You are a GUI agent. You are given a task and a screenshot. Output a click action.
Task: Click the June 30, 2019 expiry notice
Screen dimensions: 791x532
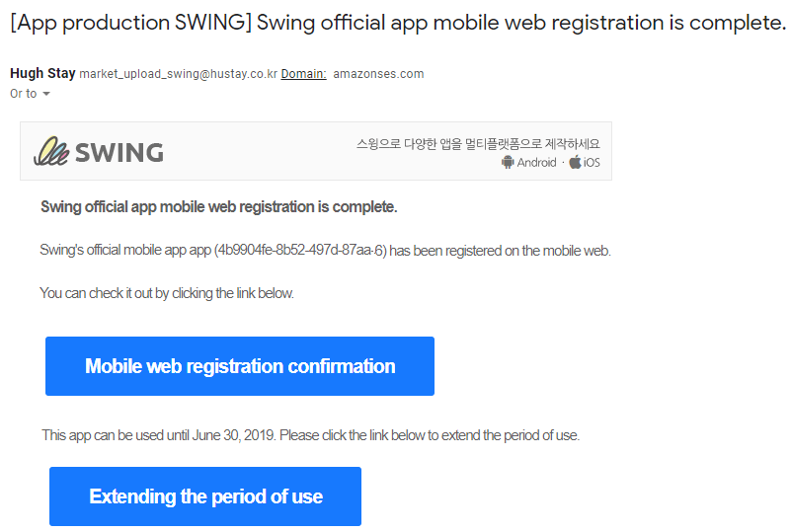coord(310,435)
